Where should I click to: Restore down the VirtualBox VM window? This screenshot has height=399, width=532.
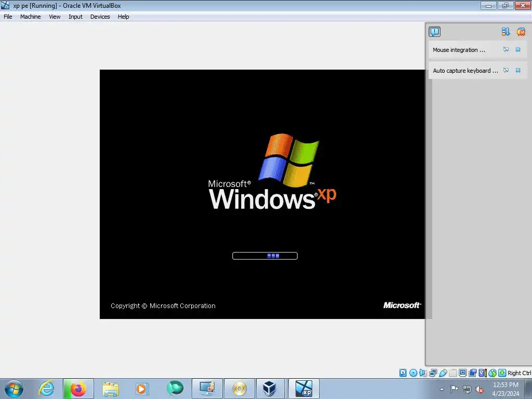(505, 5)
